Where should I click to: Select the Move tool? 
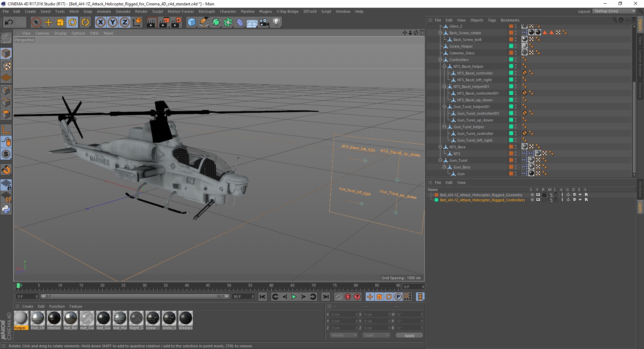pyautogui.click(x=48, y=22)
